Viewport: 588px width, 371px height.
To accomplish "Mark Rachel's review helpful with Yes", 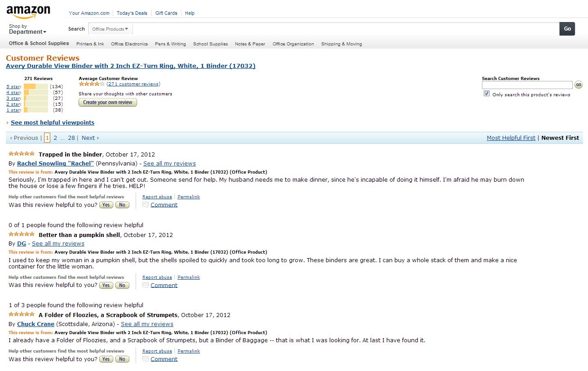I will click(106, 205).
